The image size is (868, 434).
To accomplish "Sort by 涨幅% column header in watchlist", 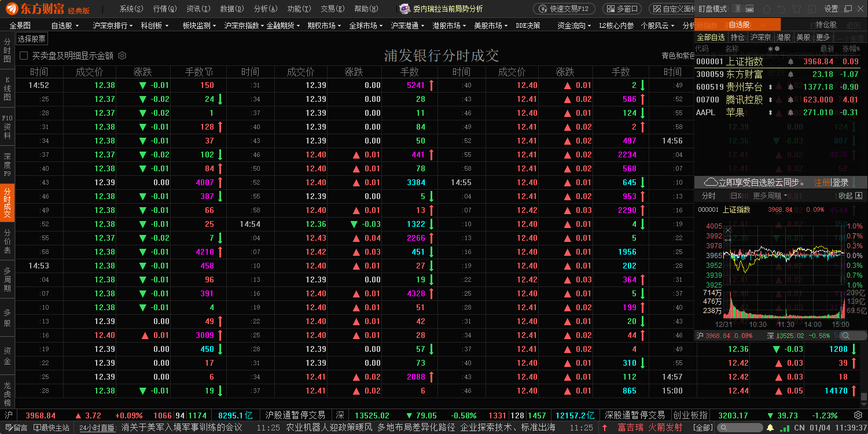I will [851, 49].
